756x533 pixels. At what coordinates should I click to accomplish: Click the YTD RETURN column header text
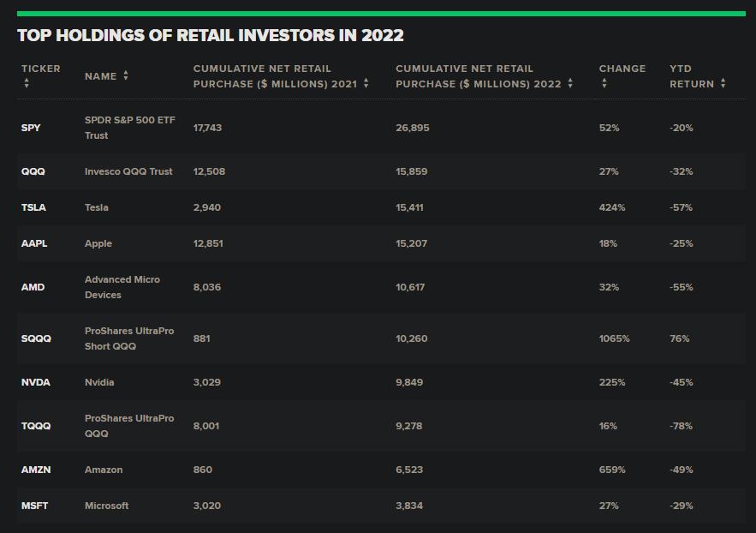pyautogui.click(x=692, y=76)
